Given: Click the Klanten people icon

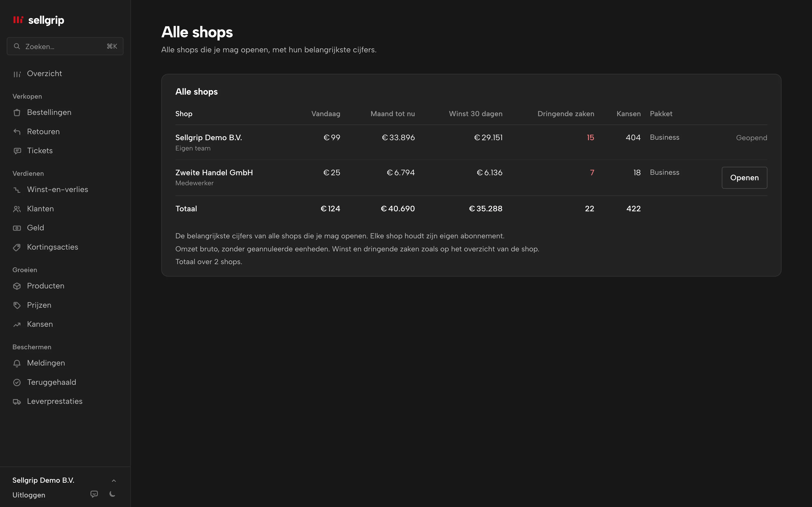Looking at the screenshot, I should coord(17,209).
